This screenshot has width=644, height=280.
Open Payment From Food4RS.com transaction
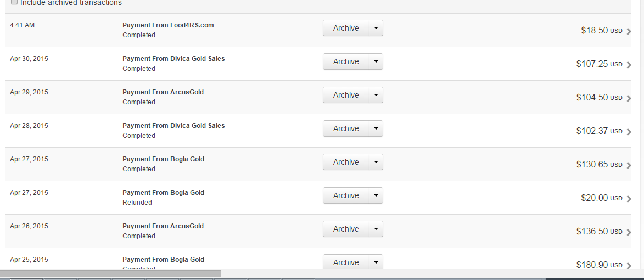(167, 25)
